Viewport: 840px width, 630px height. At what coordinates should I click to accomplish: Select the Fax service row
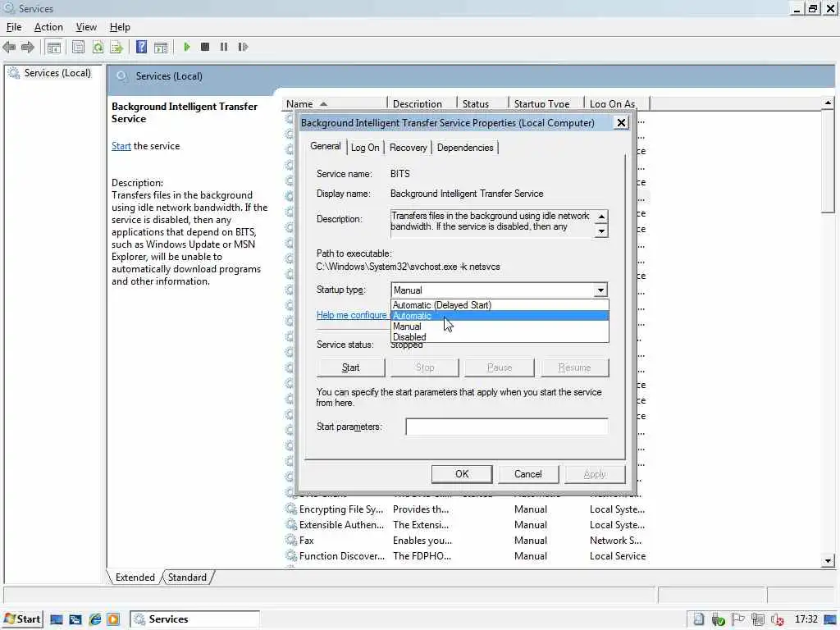[465, 541]
